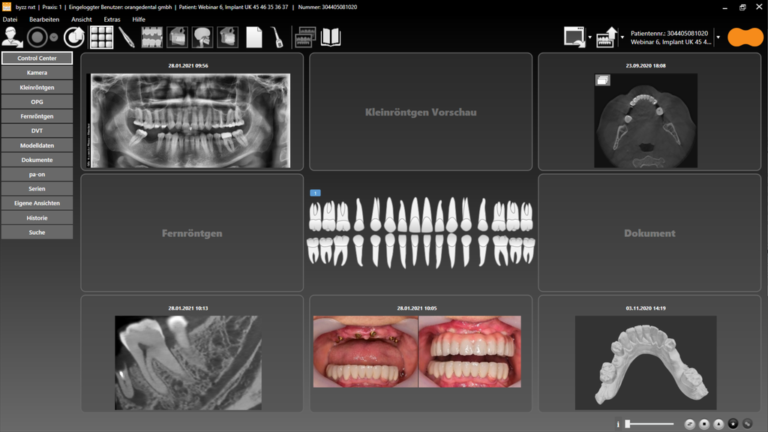Open the patient number dropdown arrow

click(718, 38)
